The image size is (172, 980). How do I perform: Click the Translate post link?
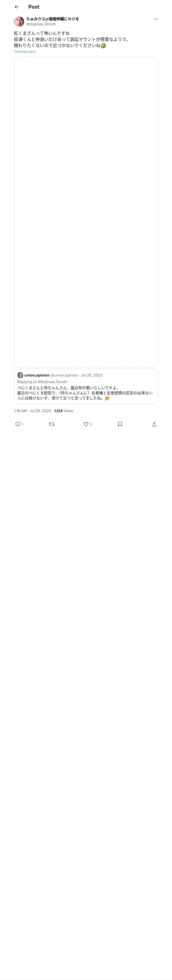click(x=25, y=52)
